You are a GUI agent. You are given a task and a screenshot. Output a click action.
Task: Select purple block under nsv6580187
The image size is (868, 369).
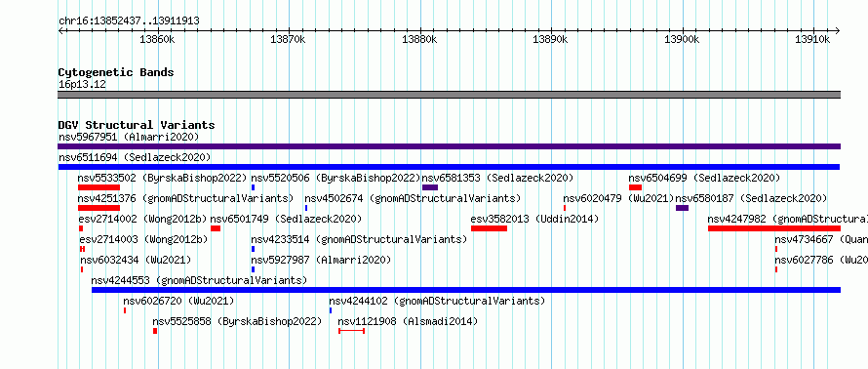pos(683,208)
